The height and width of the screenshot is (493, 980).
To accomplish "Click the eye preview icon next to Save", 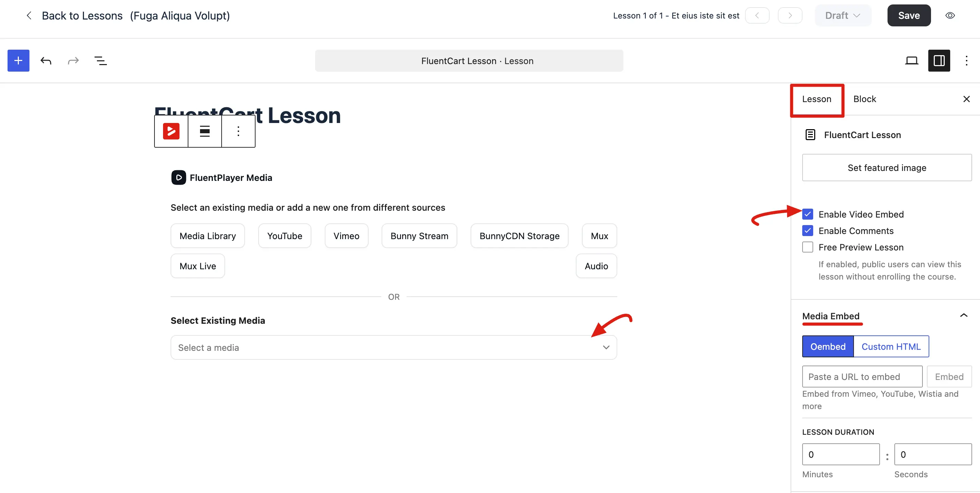I will (x=950, y=16).
